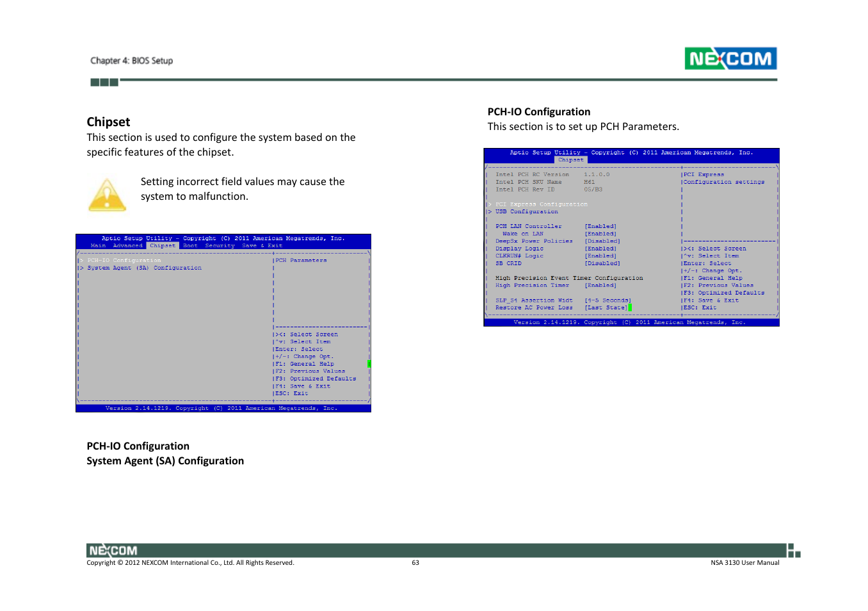Screen dimensions: 868x611
Task: Click NSA 3130 User Manual footer text
Action: 745,563
